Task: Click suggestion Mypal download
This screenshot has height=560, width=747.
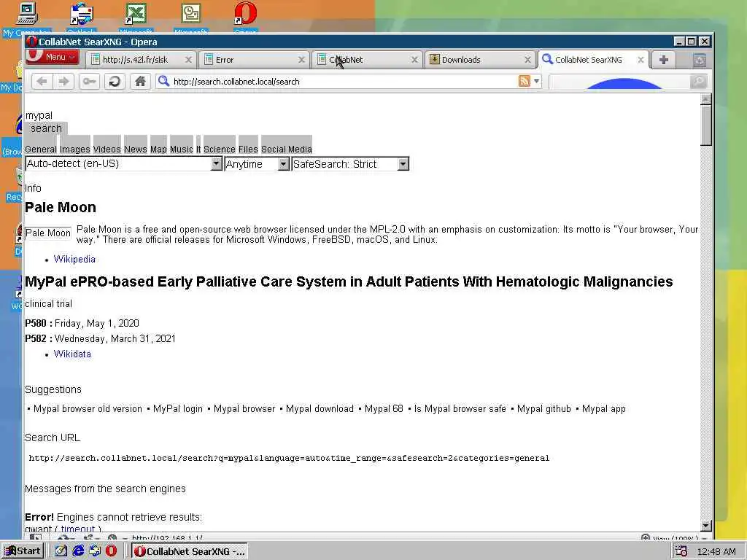Action: pyautogui.click(x=320, y=408)
